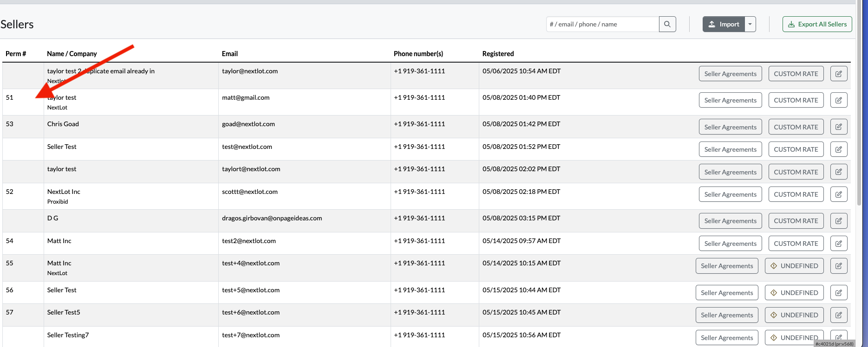Click Export All Sellers button
The height and width of the screenshot is (347, 868).
pyautogui.click(x=817, y=24)
